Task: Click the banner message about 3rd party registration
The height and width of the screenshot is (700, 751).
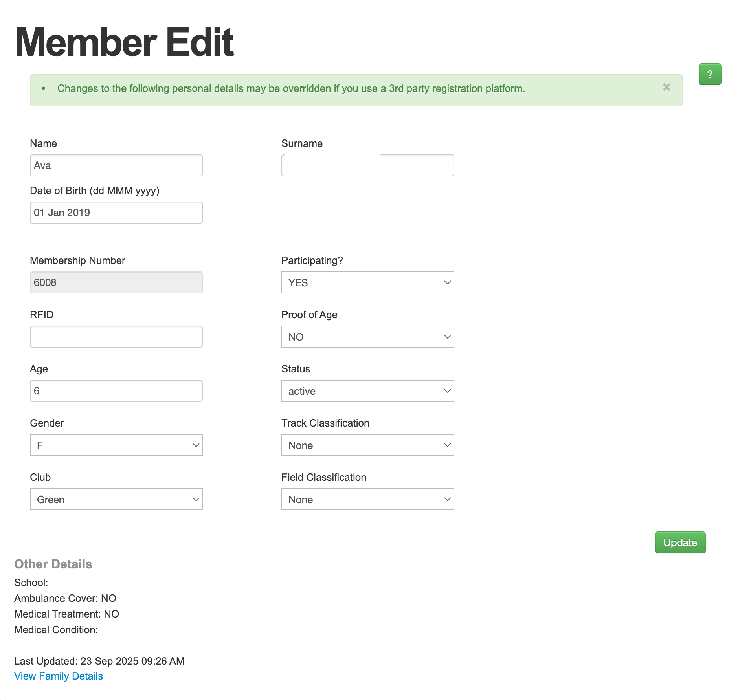Action: pyautogui.click(x=291, y=88)
